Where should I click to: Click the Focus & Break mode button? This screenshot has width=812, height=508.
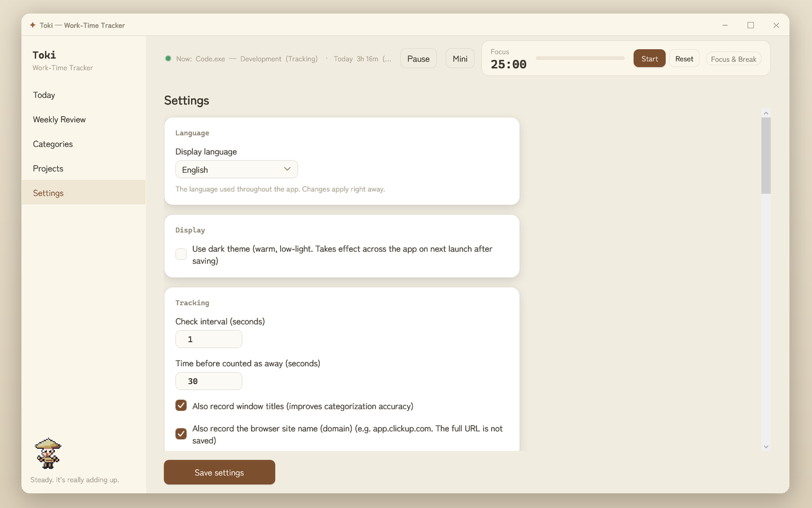click(x=734, y=59)
